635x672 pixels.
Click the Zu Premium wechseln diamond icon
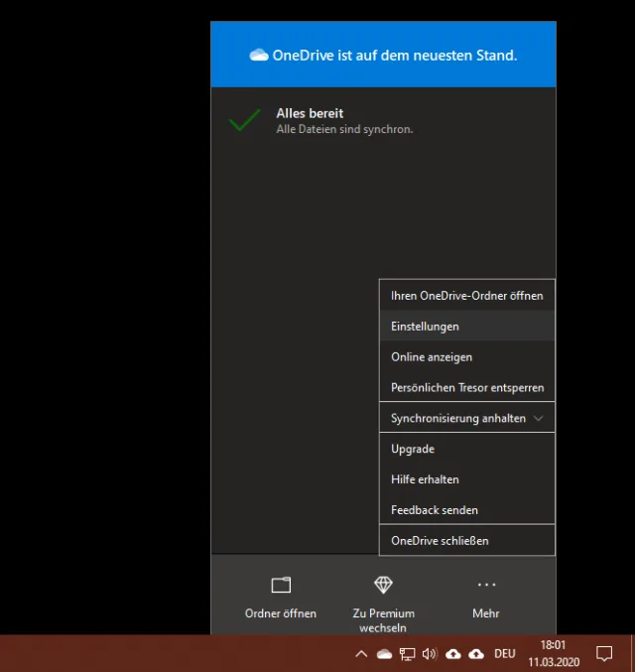(x=383, y=585)
